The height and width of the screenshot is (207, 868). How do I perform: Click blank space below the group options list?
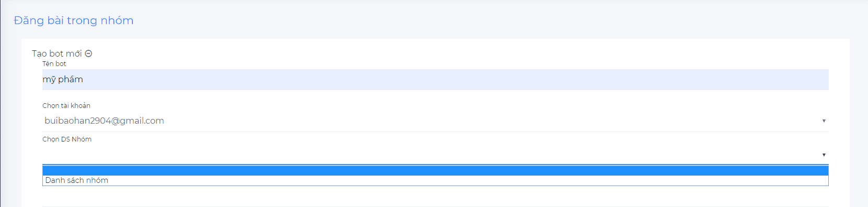[x=435, y=196]
